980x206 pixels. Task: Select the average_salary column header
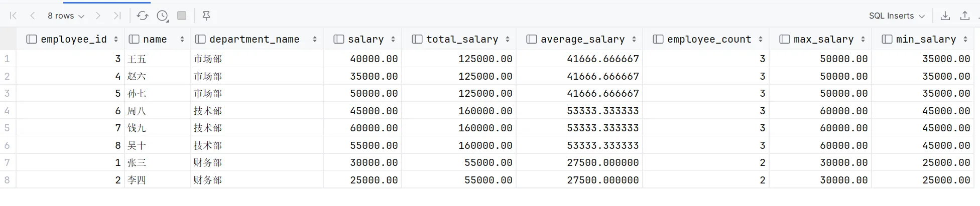[579, 39]
